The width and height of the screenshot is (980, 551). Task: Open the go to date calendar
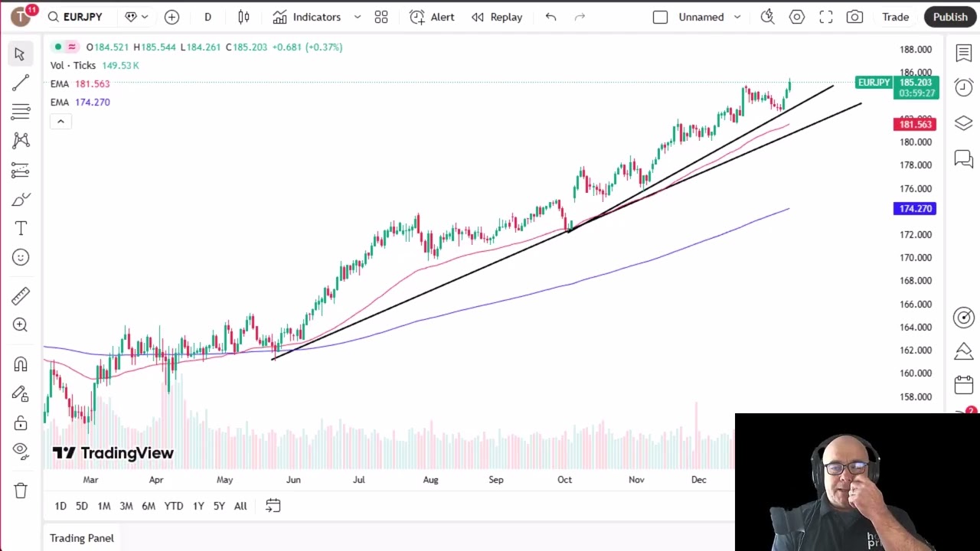273,506
